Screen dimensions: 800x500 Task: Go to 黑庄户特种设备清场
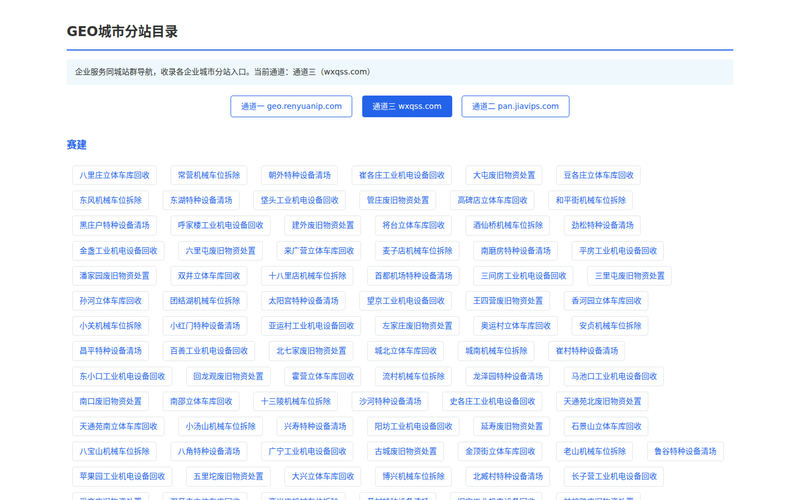114,225
